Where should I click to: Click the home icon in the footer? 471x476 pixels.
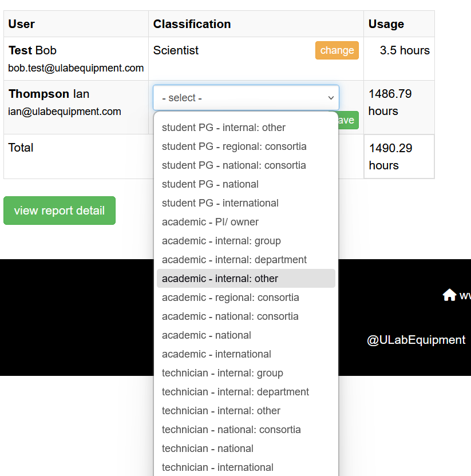pyautogui.click(x=449, y=295)
